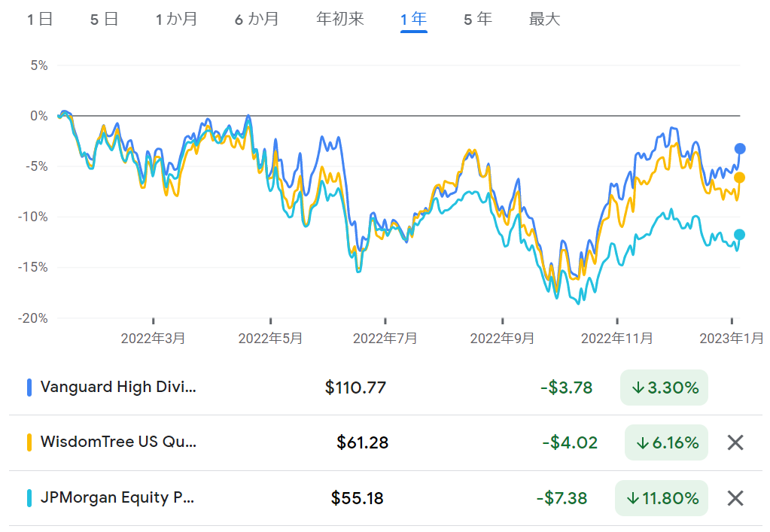770x532 pixels.
Task: Click the blue Vanguard color marker
Action: 29,388
